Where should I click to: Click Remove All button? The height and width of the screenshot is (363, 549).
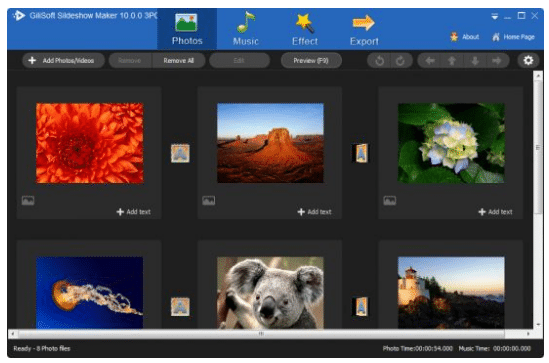pyautogui.click(x=179, y=61)
